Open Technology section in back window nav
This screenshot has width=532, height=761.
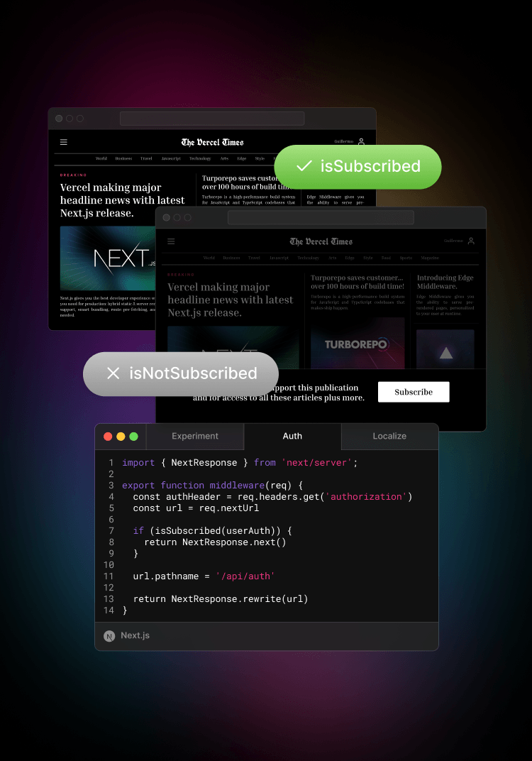click(x=200, y=159)
